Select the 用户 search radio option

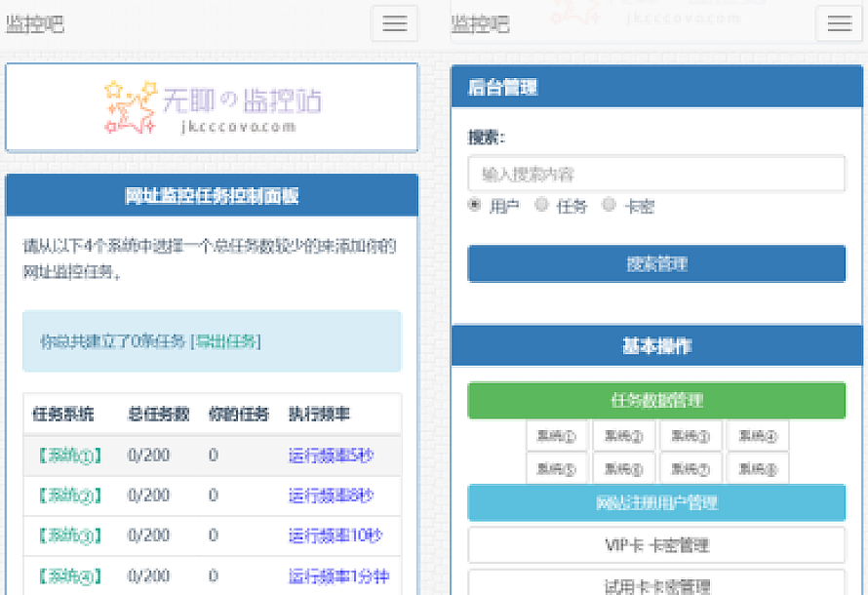click(x=475, y=205)
